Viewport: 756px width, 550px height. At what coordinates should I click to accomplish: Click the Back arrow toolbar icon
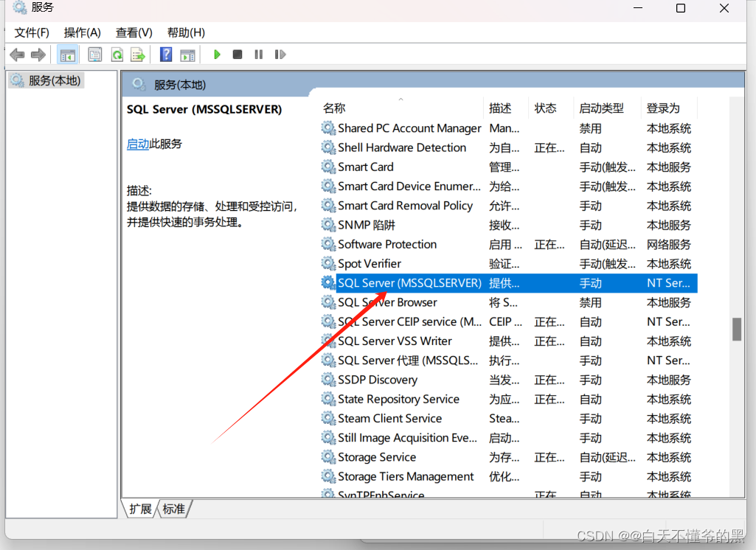(18, 55)
